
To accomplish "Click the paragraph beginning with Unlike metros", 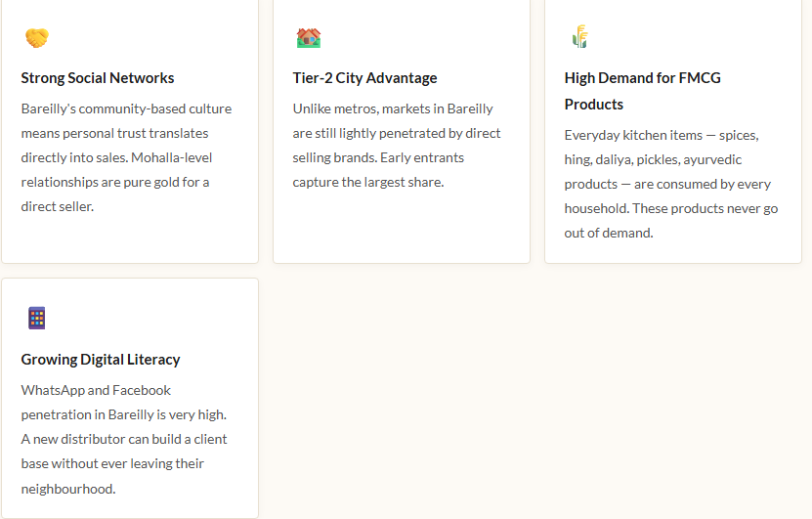I will click(x=397, y=145).
